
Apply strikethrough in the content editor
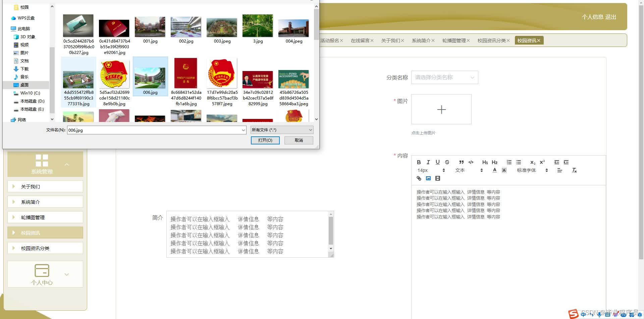[447, 162]
